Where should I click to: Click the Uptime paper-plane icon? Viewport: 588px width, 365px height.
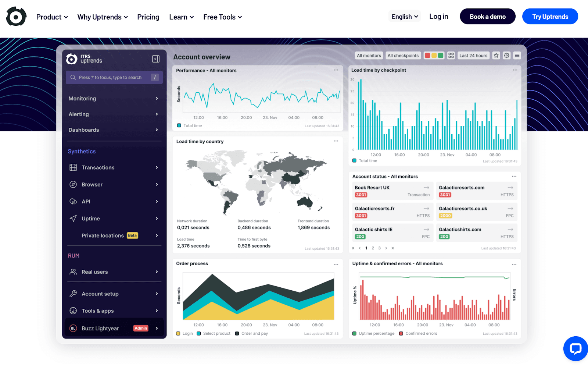73,219
